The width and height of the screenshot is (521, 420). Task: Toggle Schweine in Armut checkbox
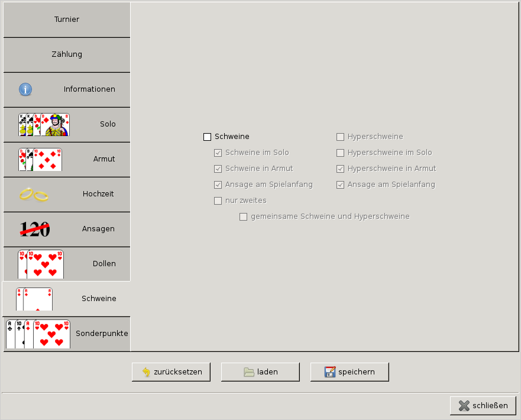pos(218,169)
